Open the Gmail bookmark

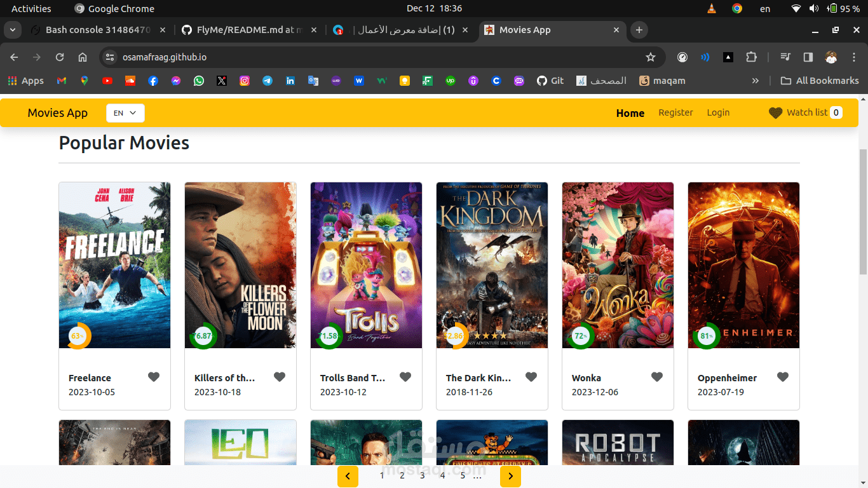(62, 81)
